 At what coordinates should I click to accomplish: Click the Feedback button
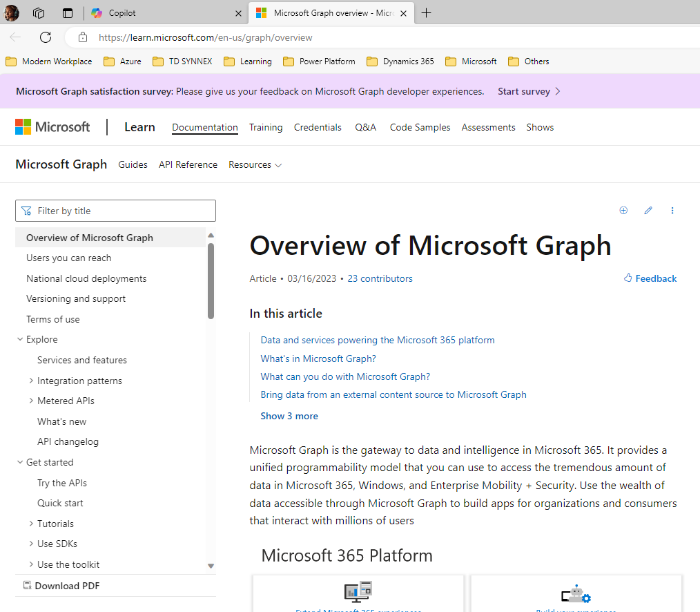pos(650,278)
